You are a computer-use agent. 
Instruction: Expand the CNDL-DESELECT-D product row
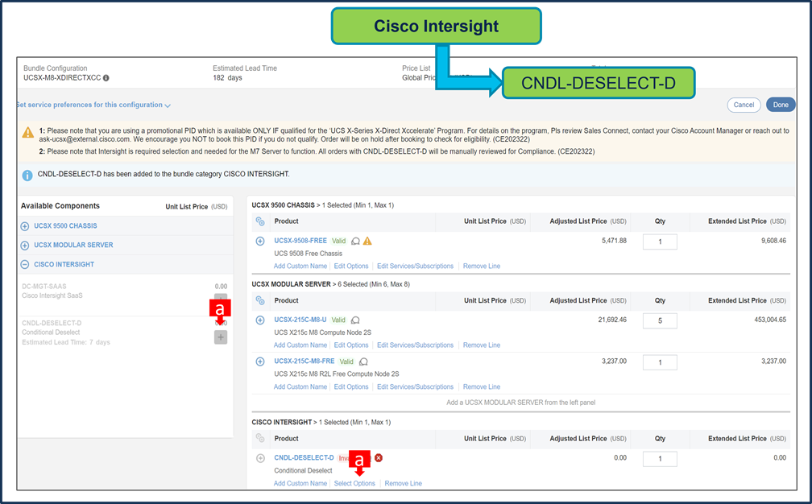260,458
